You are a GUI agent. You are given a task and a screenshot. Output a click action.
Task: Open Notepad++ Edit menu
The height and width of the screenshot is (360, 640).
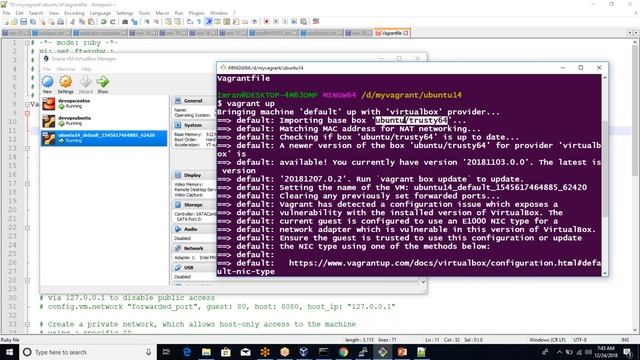click(19, 13)
